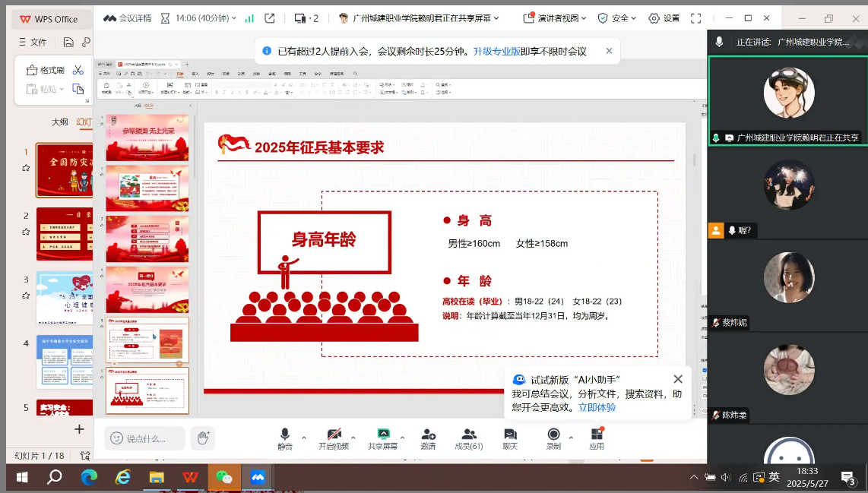Click the 升级专业版 upgrade link
868x493 pixels.
[496, 52]
